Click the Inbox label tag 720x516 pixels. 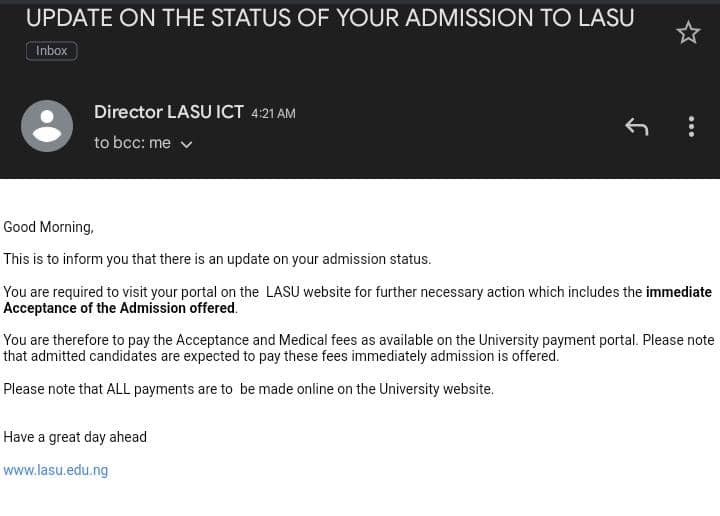[51, 50]
